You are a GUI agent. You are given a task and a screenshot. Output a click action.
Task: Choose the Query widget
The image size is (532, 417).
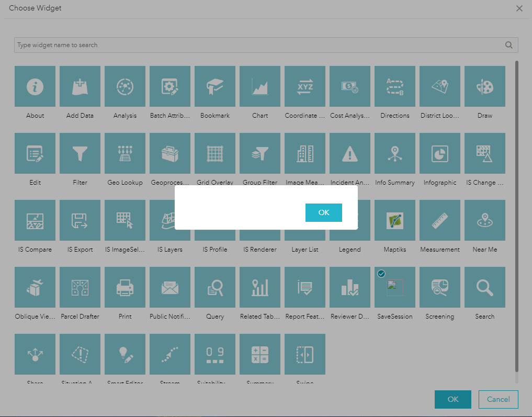point(215,287)
